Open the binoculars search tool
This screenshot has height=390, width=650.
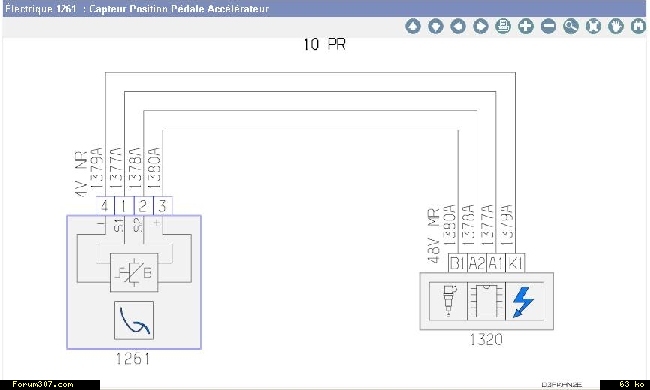[638, 27]
